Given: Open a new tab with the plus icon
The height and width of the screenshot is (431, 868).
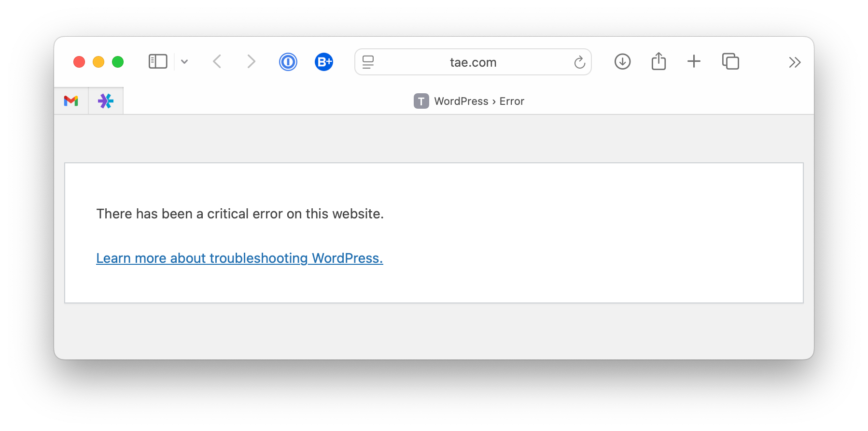Looking at the screenshot, I should click(694, 61).
